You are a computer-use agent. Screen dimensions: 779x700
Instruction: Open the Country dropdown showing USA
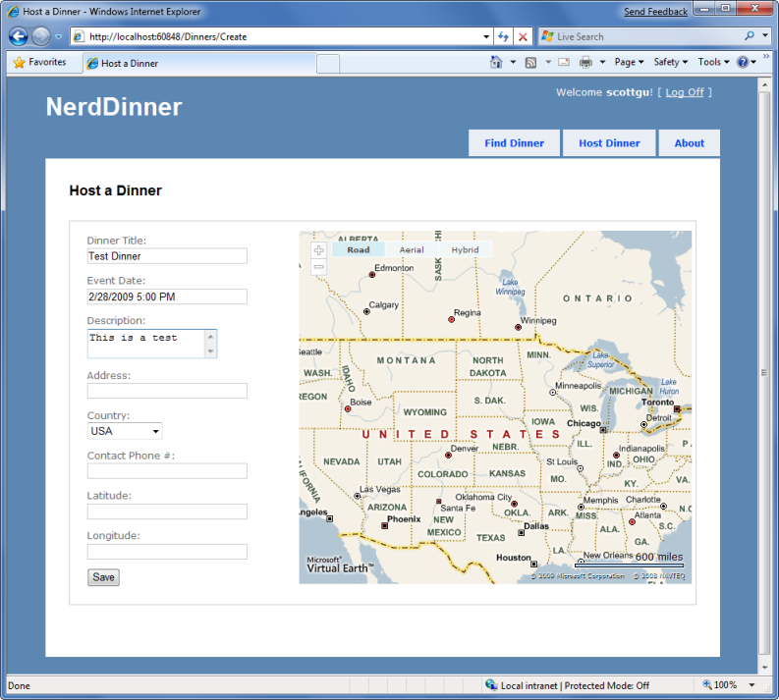[x=125, y=431]
